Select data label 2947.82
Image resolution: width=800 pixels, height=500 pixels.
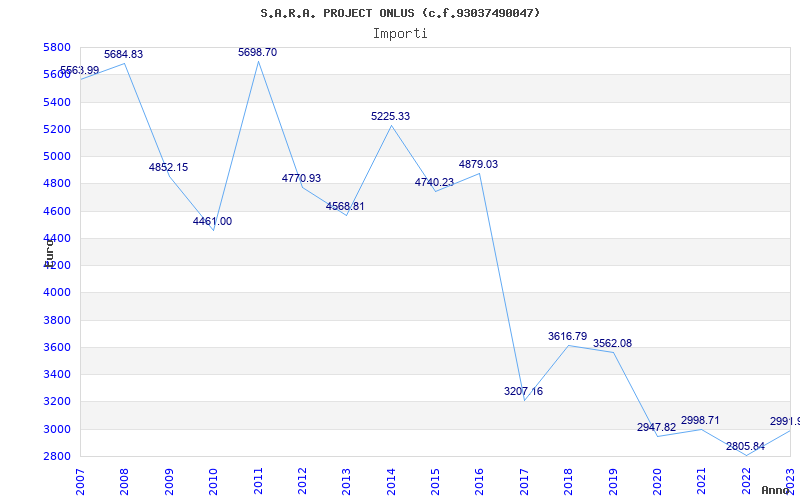click(656, 428)
